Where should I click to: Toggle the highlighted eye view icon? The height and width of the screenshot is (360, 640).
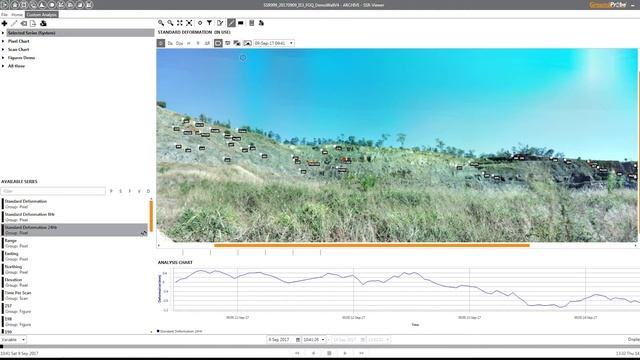coord(218,43)
